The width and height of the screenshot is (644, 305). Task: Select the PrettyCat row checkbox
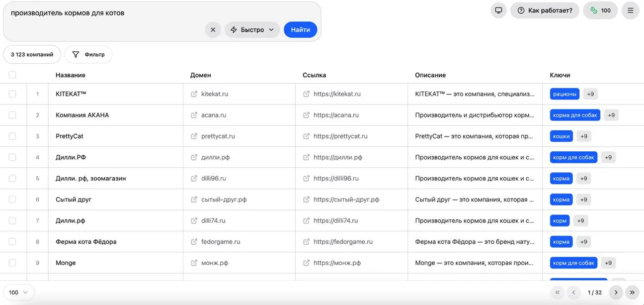click(12, 136)
